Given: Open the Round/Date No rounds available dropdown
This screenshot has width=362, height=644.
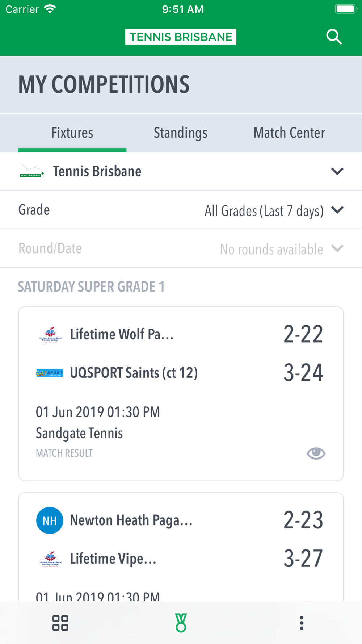Looking at the screenshot, I should [x=282, y=249].
